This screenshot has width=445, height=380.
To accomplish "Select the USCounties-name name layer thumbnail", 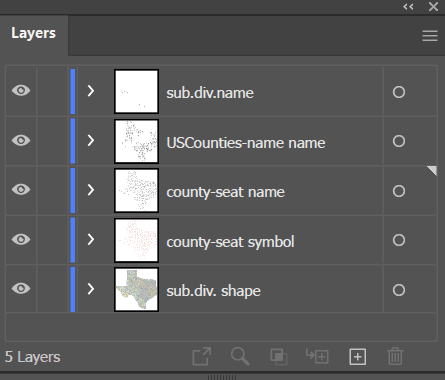I will tap(136, 141).
